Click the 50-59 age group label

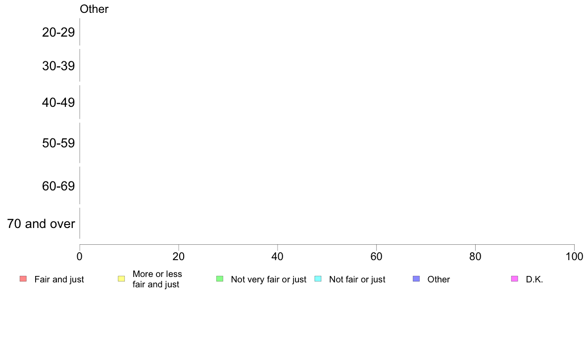click(x=58, y=143)
